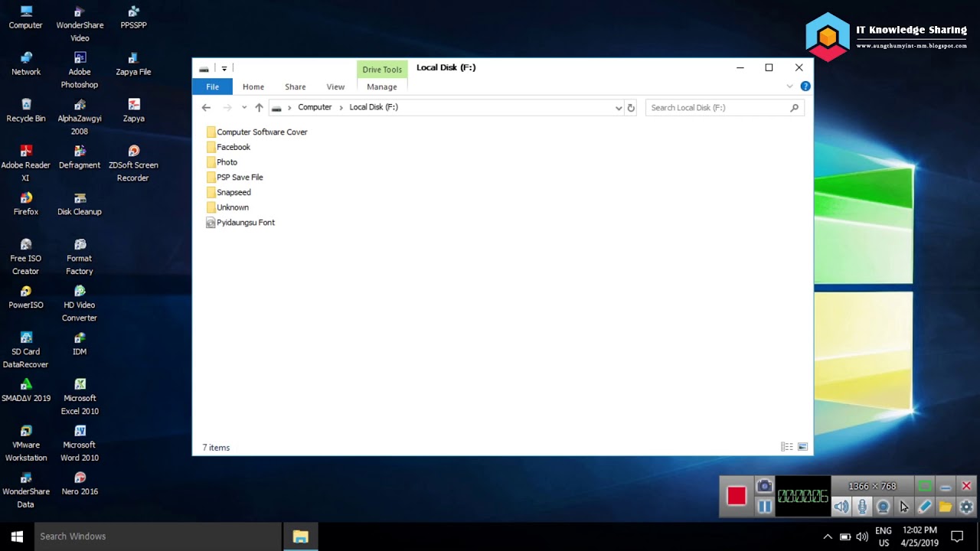The height and width of the screenshot is (551, 980).
Task: Select the Computer desktop icon
Action: pyautogui.click(x=26, y=18)
